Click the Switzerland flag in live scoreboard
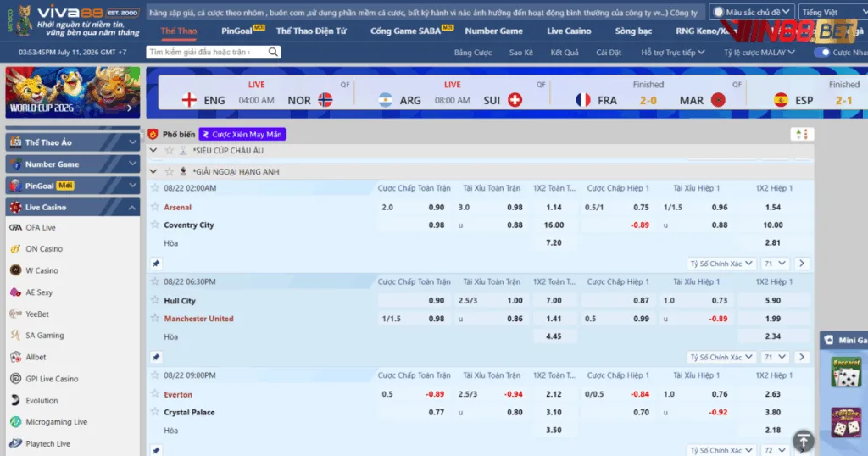 point(515,100)
